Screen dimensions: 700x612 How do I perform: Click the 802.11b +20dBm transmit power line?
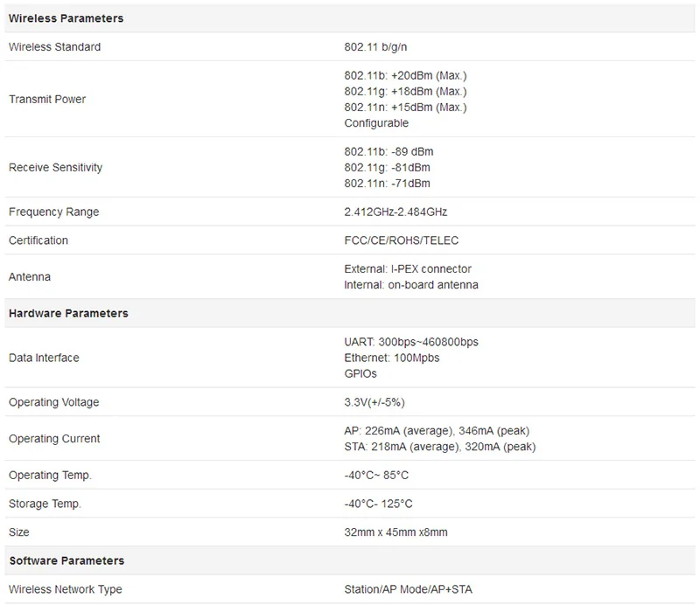pos(405,75)
